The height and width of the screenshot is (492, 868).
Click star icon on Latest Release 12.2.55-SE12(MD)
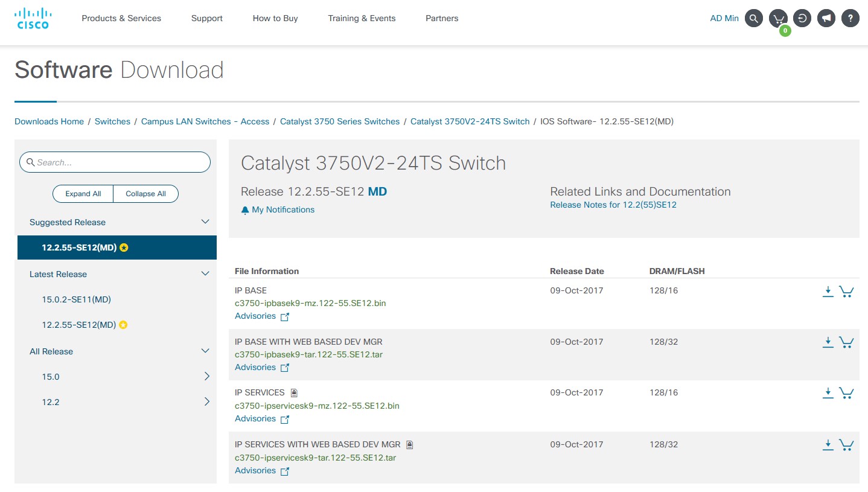(123, 325)
